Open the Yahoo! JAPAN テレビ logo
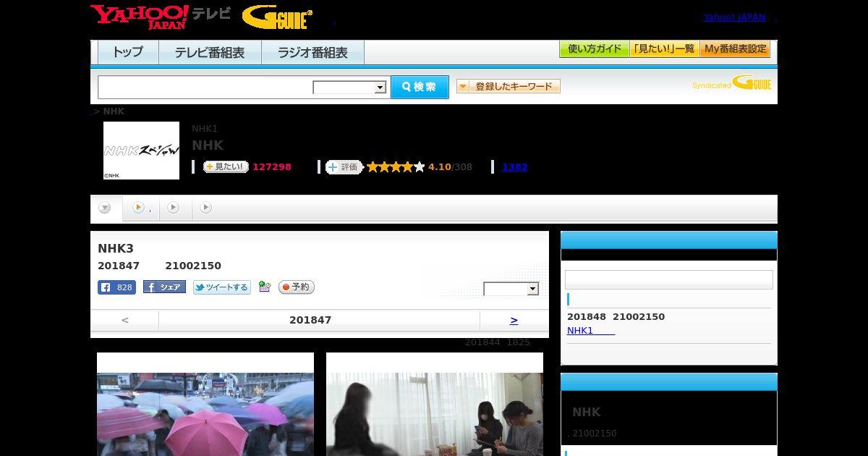 [x=161, y=17]
